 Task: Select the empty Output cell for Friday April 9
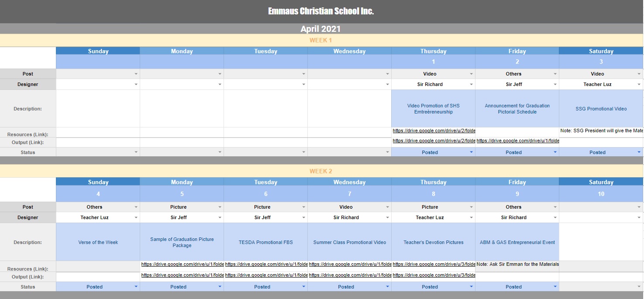[517, 277]
